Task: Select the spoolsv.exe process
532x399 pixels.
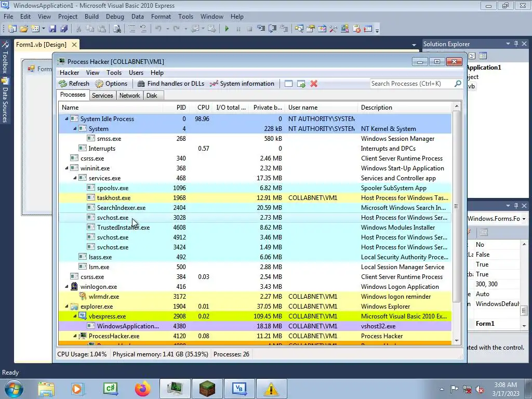Action: click(255, 188)
